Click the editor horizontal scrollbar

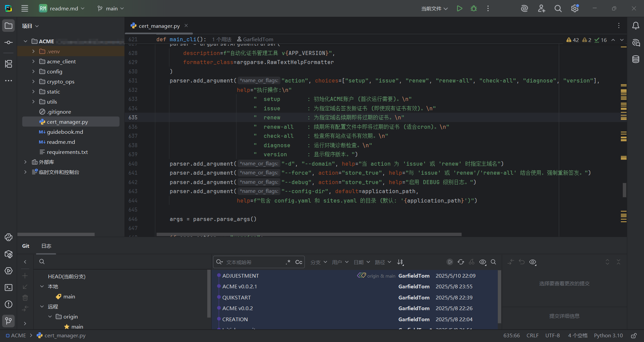309,234
